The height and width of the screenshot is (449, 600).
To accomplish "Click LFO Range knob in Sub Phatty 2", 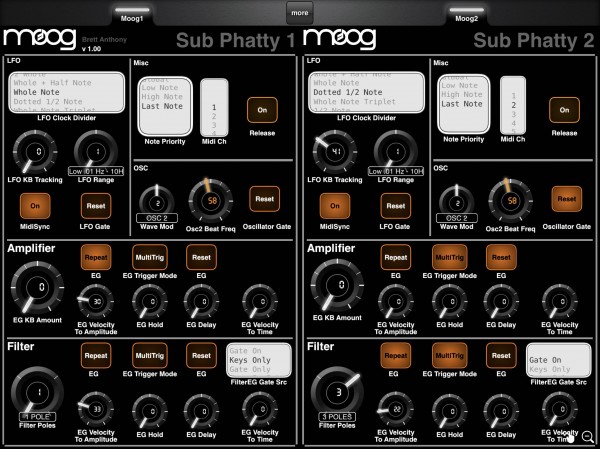I will point(396,151).
